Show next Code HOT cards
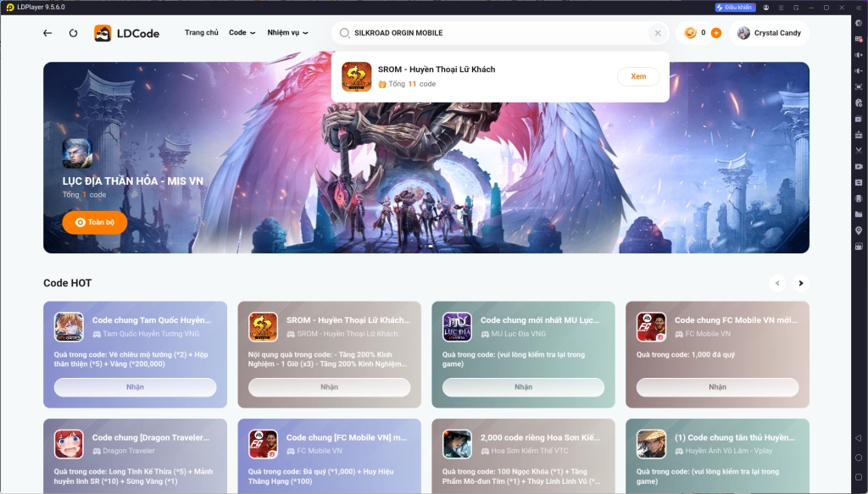 (x=800, y=283)
